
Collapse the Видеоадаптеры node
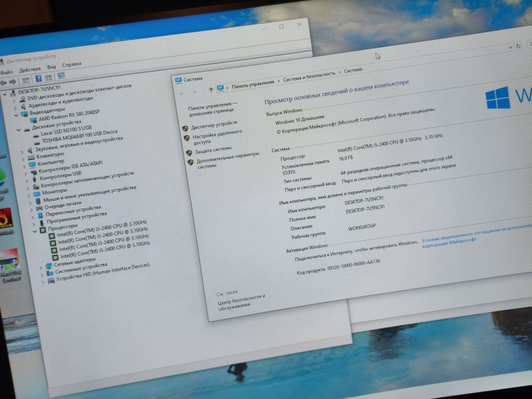coord(17,115)
